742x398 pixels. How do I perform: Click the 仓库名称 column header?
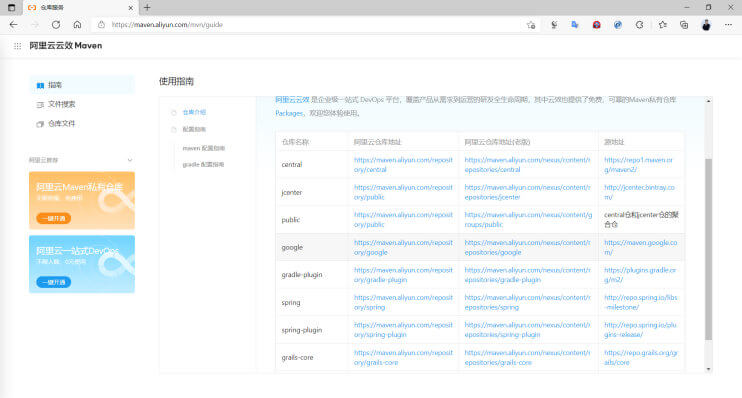click(x=312, y=142)
